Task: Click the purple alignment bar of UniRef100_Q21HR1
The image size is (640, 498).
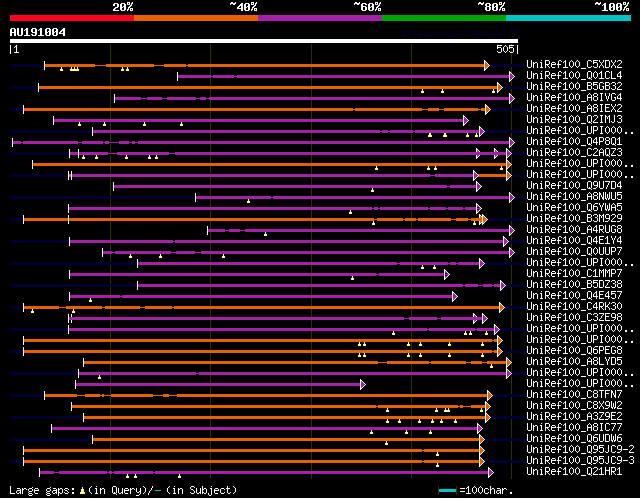Action: pyautogui.click(x=265, y=473)
